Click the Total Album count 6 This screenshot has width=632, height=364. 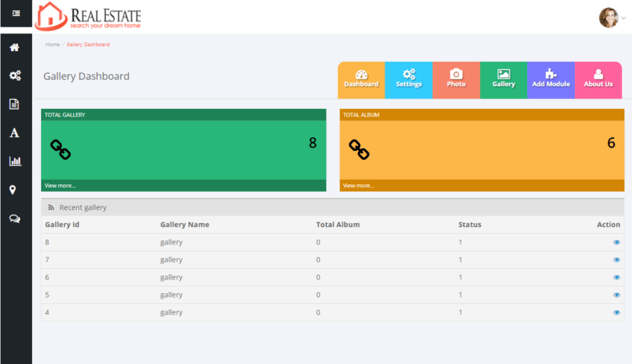[611, 142]
